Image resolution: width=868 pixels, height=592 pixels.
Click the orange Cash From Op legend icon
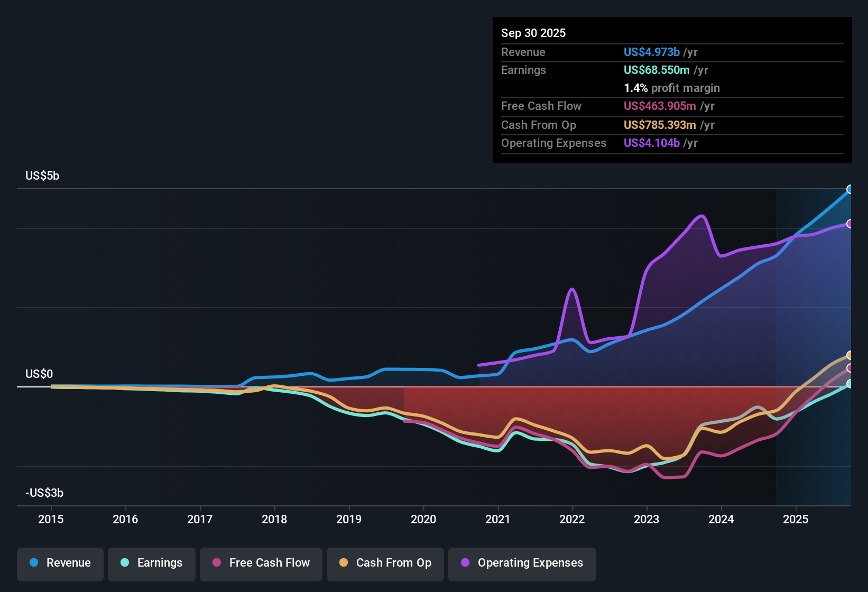(343, 563)
